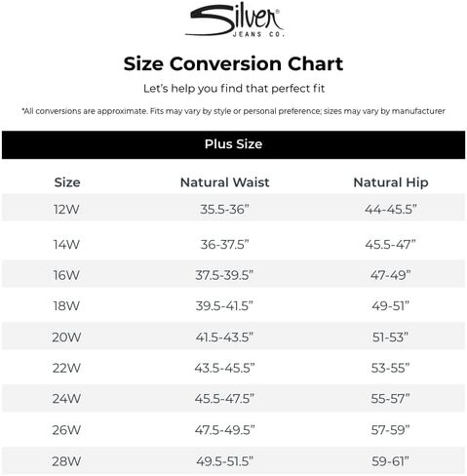Click the 20W size label
The image size is (467, 476).
coord(66,337)
